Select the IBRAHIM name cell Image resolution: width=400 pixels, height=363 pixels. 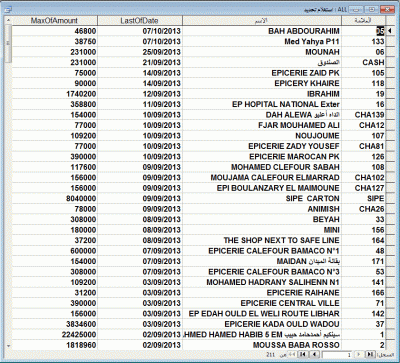(x=262, y=94)
